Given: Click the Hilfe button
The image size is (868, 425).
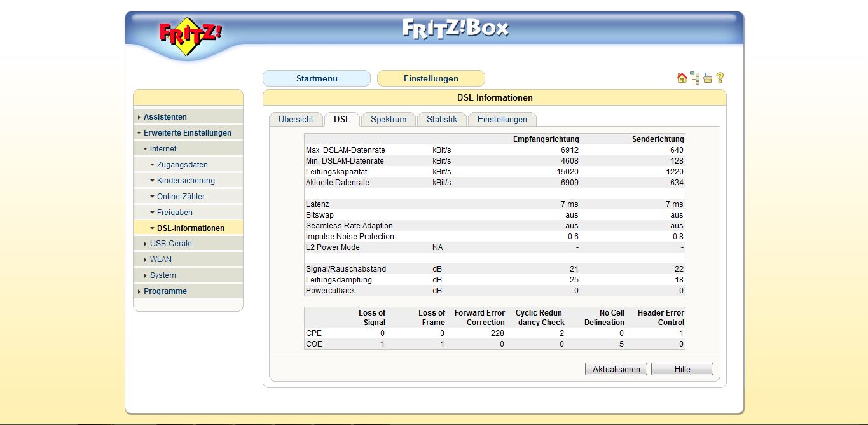Looking at the screenshot, I should coord(682,369).
